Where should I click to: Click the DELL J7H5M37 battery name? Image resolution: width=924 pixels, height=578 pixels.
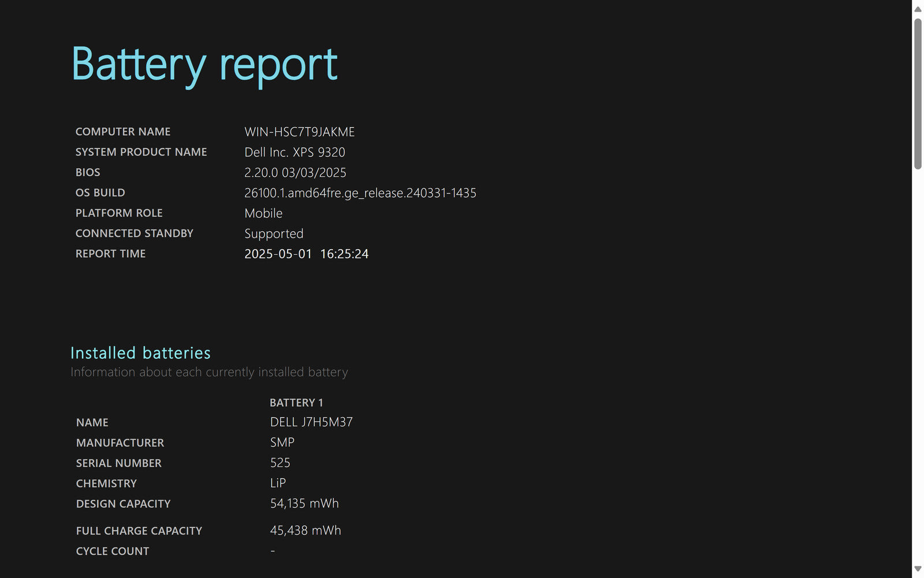click(x=311, y=422)
